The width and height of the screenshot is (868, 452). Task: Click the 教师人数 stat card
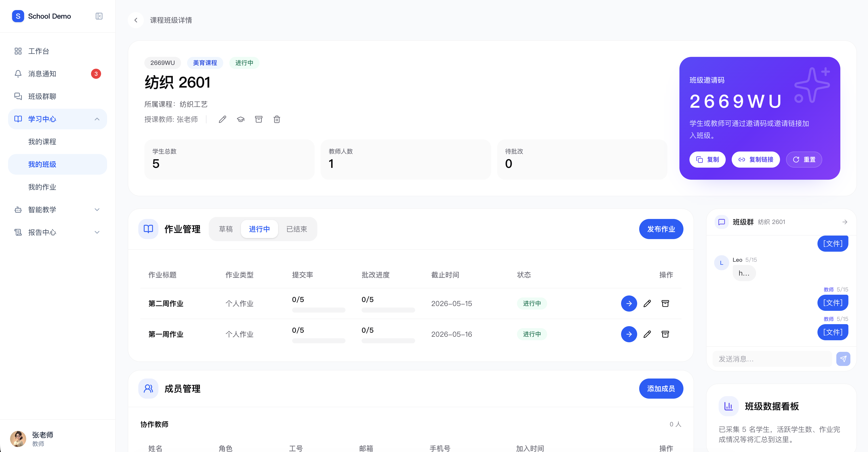[406, 160]
